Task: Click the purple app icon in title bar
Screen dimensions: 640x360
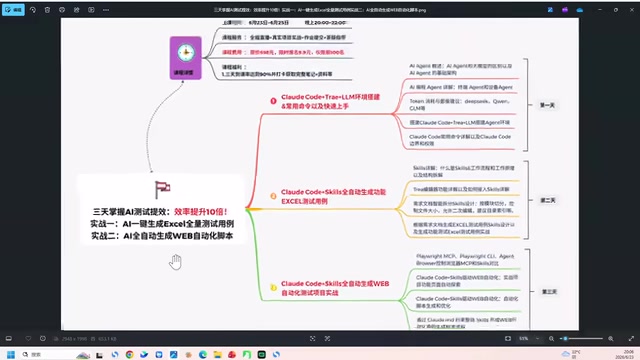Action: pos(565,10)
